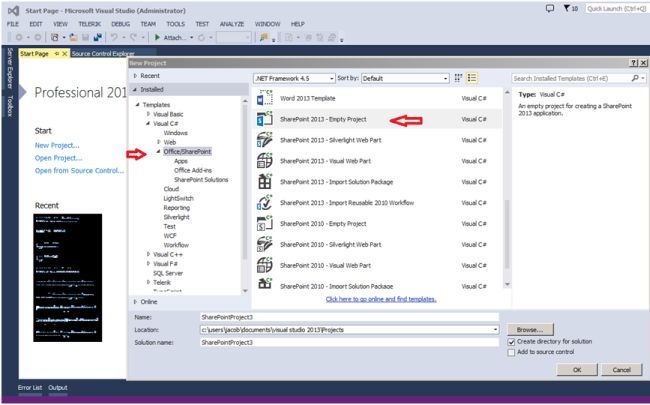Click the go online and find templates link

[381, 299]
